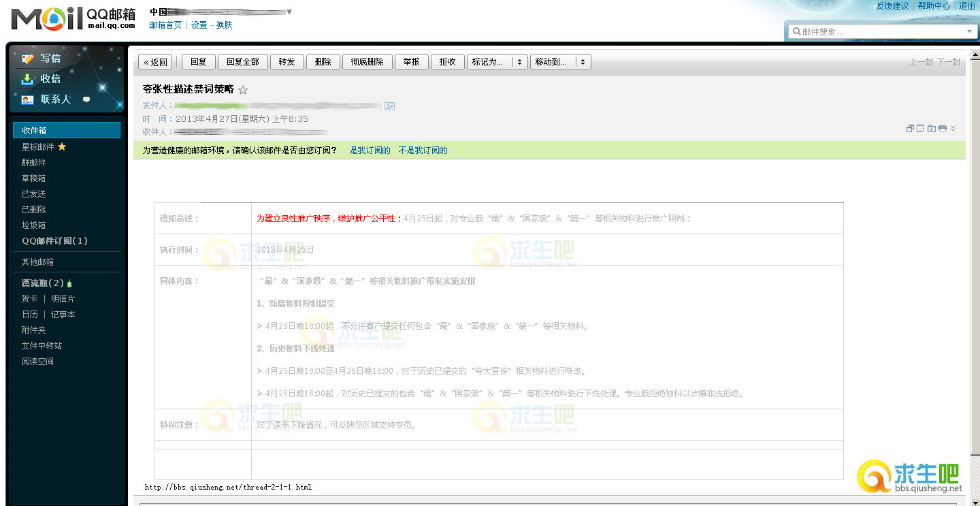This screenshot has width=980, height=506.
Task: Select 草稿箱 folder in the sidebar
Action: point(34,178)
